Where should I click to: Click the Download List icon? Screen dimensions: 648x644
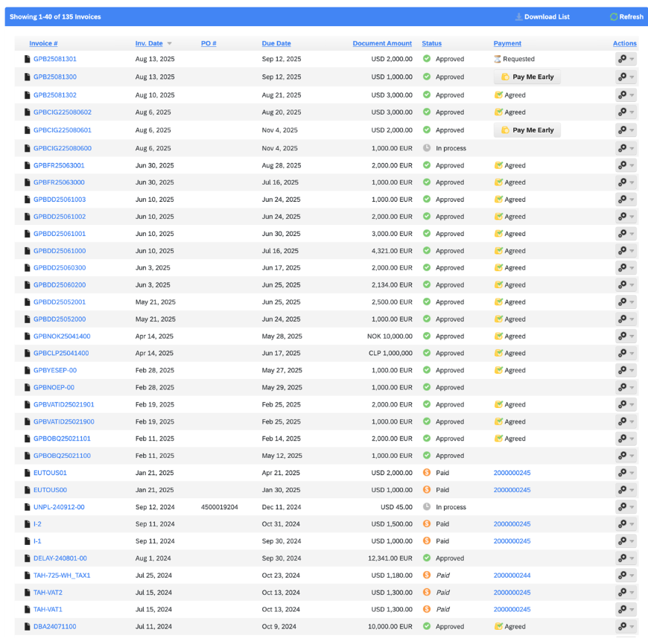(518, 17)
